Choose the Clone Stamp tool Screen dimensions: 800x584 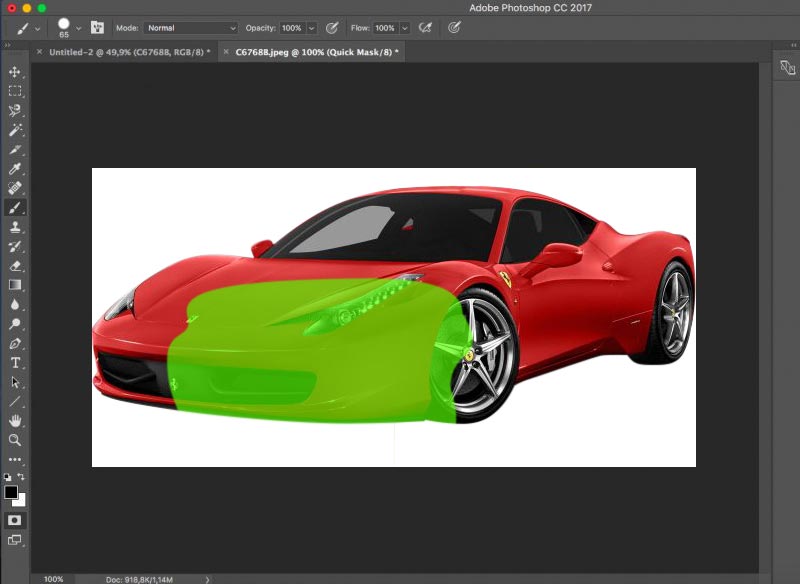15,227
